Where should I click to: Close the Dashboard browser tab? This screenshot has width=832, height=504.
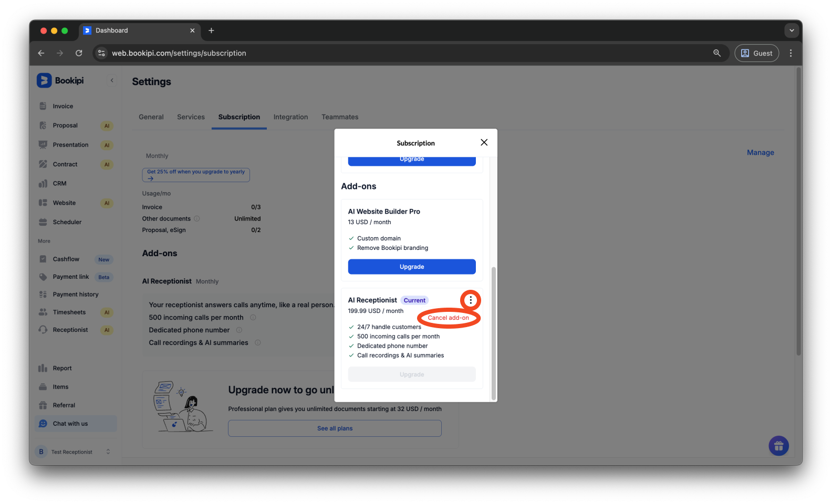(192, 30)
